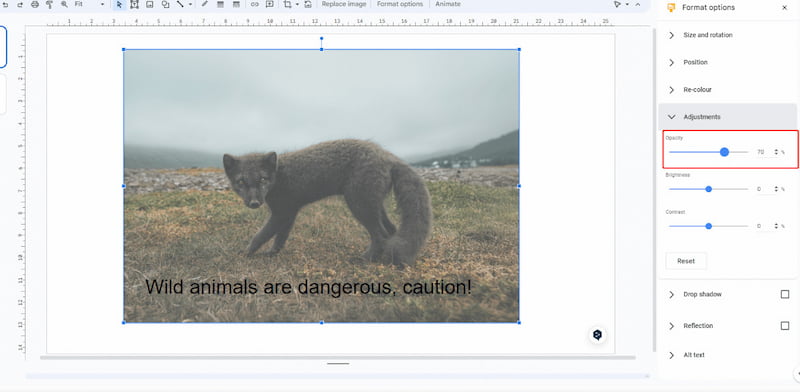The height and width of the screenshot is (392, 800).
Task: Click the Brightness value stepper arrows
Action: coord(776,189)
